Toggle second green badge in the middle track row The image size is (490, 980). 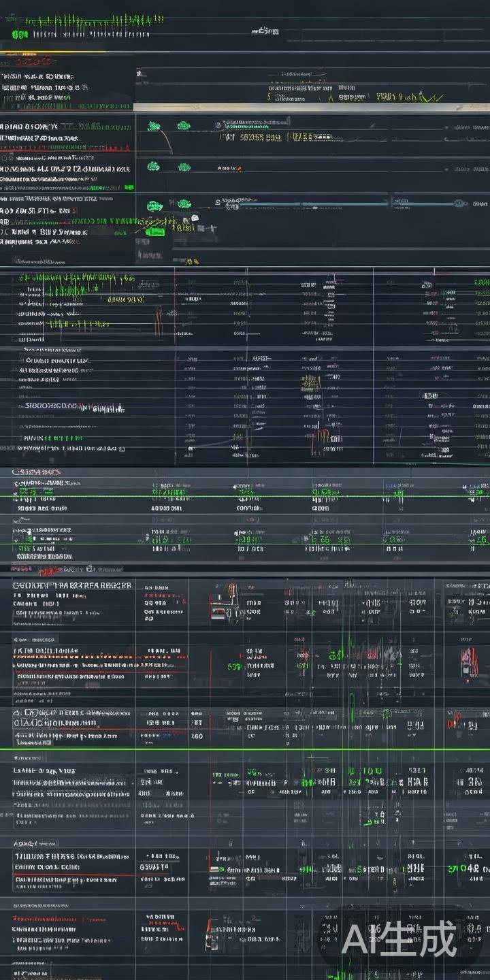(x=184, y=167)
